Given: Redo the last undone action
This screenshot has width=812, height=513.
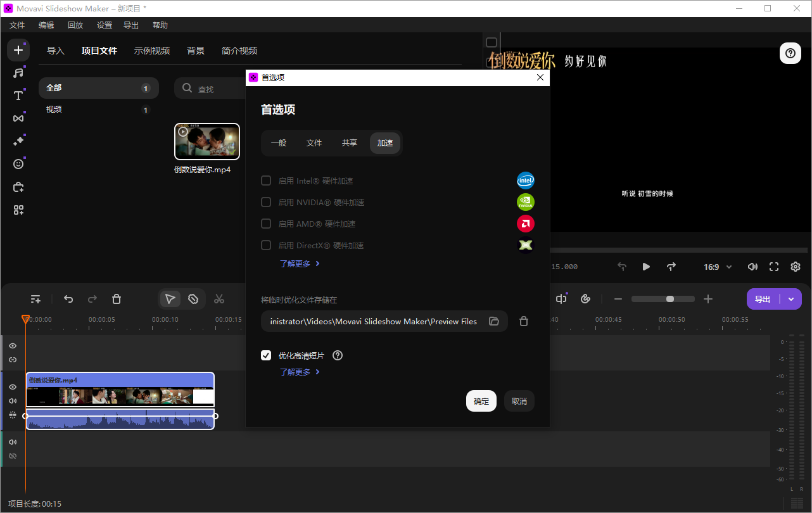Looking at the screenshot, I should tap(92, 299).
